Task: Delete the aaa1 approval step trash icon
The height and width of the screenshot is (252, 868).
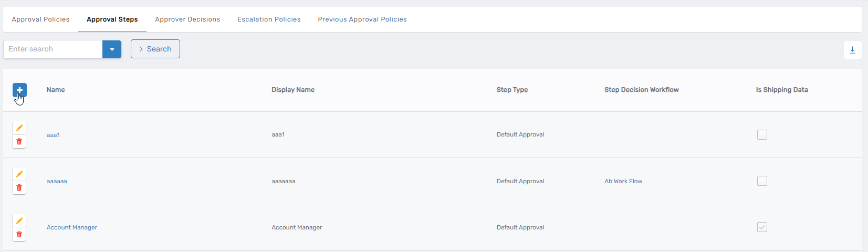Action: (x=19, y=142)
